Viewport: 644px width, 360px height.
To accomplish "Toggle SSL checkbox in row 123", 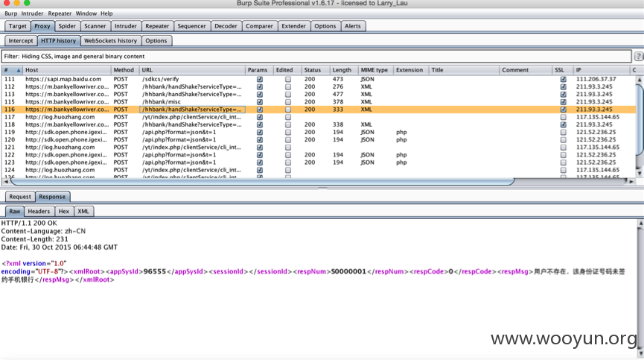I will [x=563, y=162].
